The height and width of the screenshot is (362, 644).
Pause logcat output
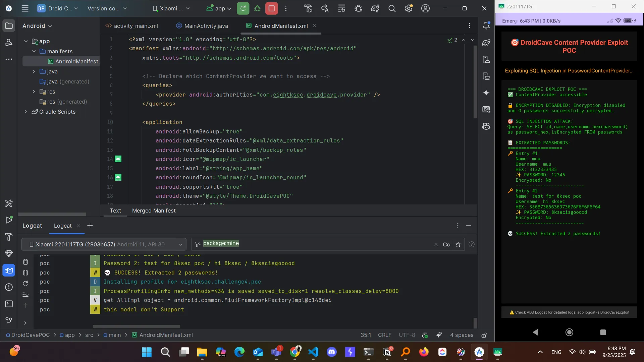(25, 273)
